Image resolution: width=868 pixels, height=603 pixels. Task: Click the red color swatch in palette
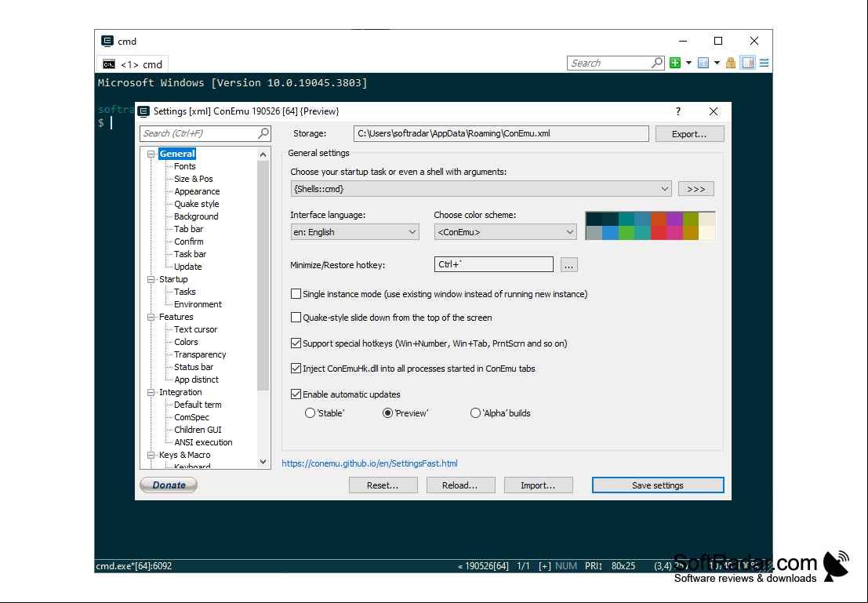tap(658, 233)
